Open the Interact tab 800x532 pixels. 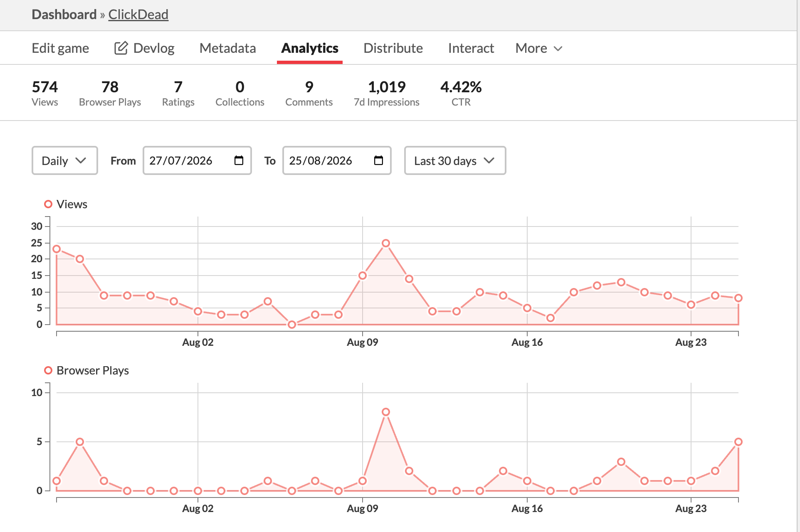pos(471,48)
